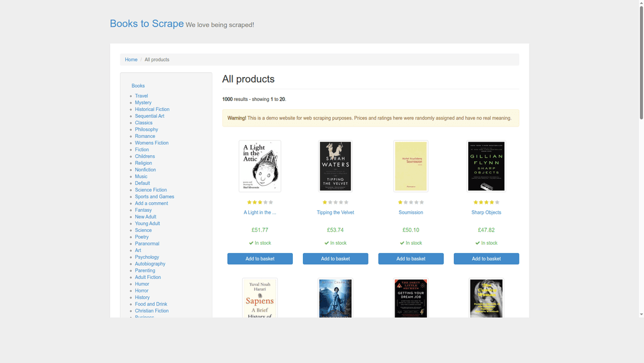
Task: Open the Autobiography category
Action: click(150, 264)
